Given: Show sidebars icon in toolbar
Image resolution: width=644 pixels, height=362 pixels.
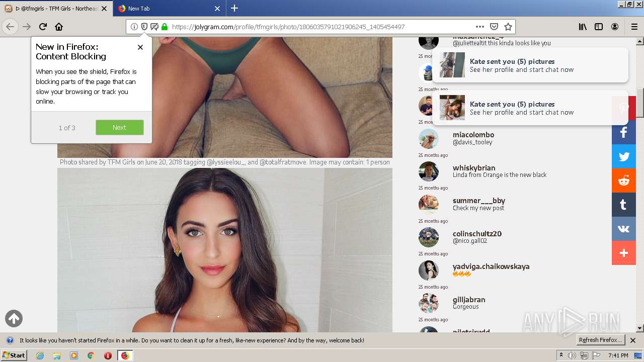Looking at the screenshot, I should pyautogui.click(x=599, y=27).
